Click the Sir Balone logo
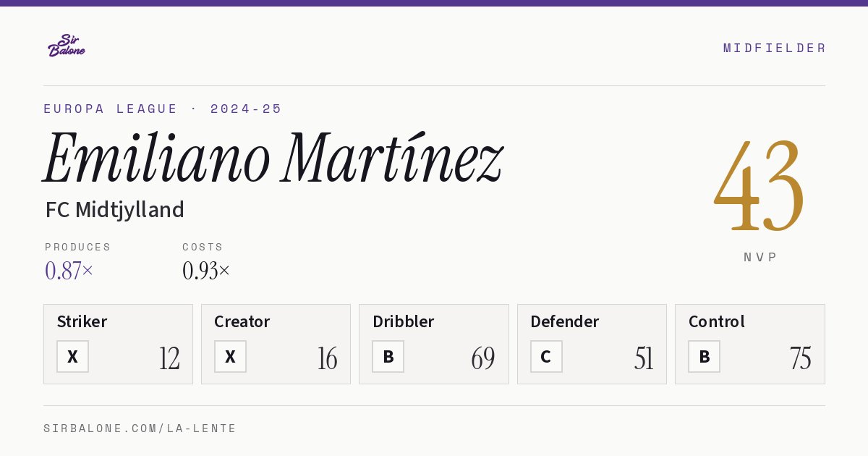 pyautogui.click(x=67, y=46)
